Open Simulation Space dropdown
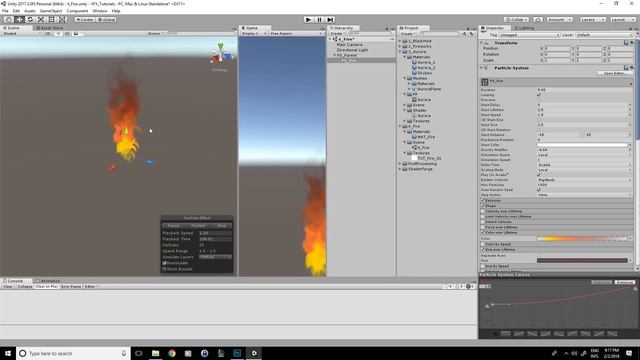Image resolution: width=640 pixels, height=360 pixels. pos(584,155)
